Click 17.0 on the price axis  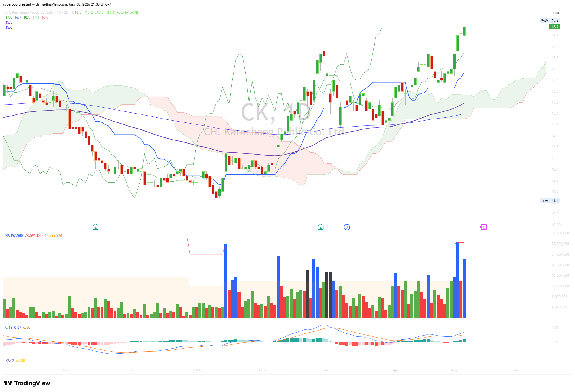click(x=555, y=69)
